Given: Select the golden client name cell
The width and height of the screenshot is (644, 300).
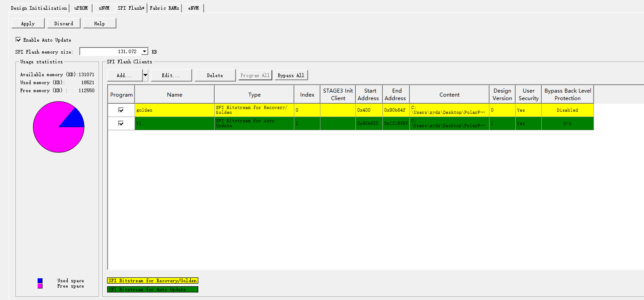Looking at the screenshot, I should [174, 110].
